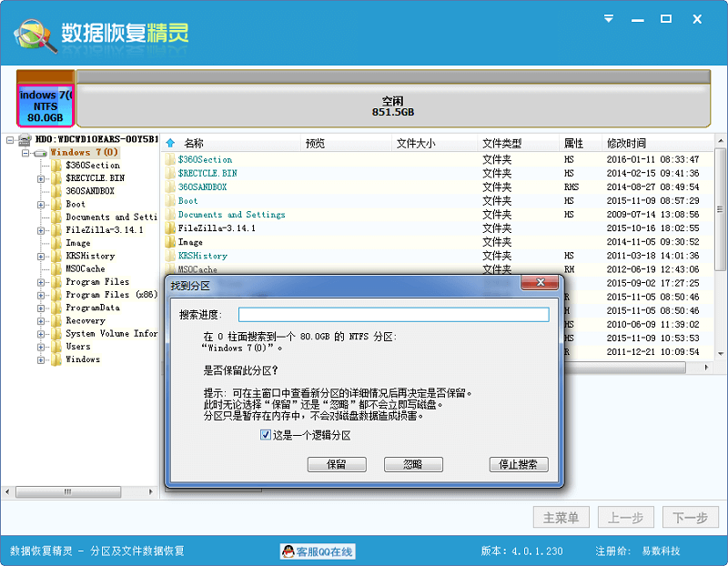Select the 空闲 851.5GB free space block

pos(393,106)
